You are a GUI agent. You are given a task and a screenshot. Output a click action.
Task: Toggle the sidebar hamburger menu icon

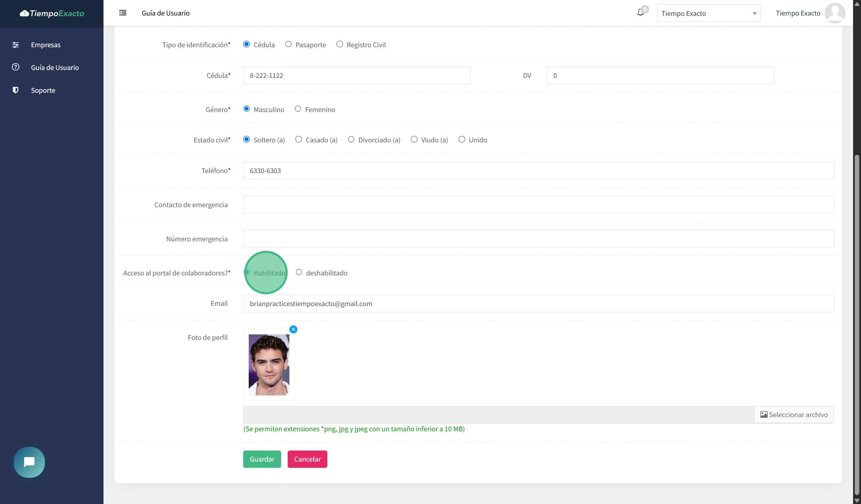122,13
